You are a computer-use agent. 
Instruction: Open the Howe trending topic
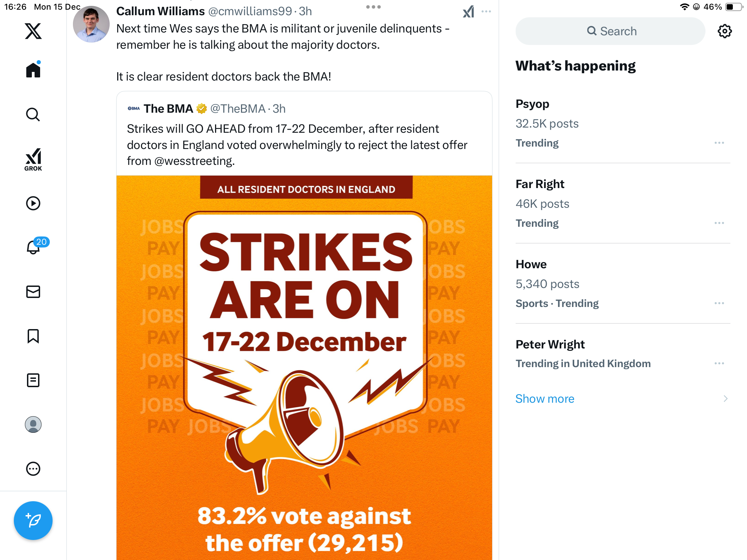tap(531, 264)
